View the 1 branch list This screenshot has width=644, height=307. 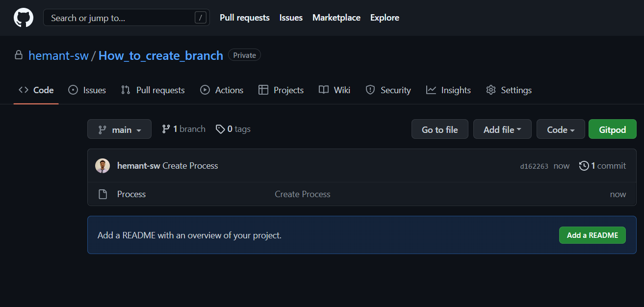pos(183,129)
